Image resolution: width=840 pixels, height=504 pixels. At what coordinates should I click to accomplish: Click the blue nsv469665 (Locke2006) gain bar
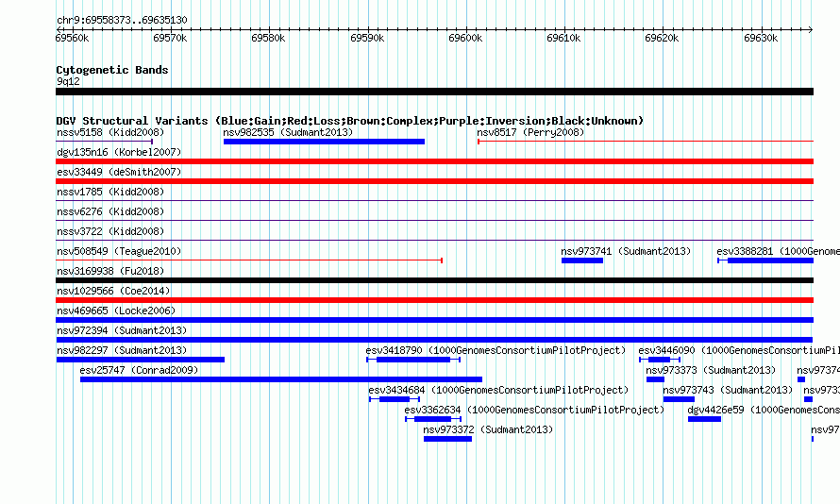434,320
